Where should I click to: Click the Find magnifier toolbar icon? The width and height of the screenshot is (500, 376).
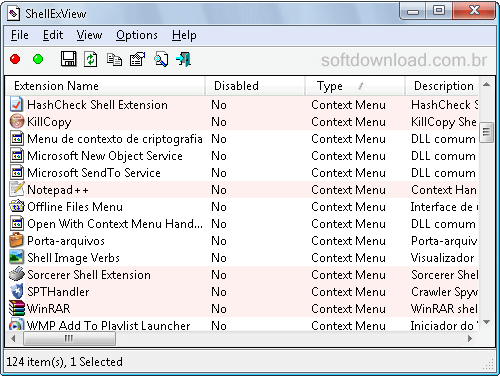click(161, 60)
